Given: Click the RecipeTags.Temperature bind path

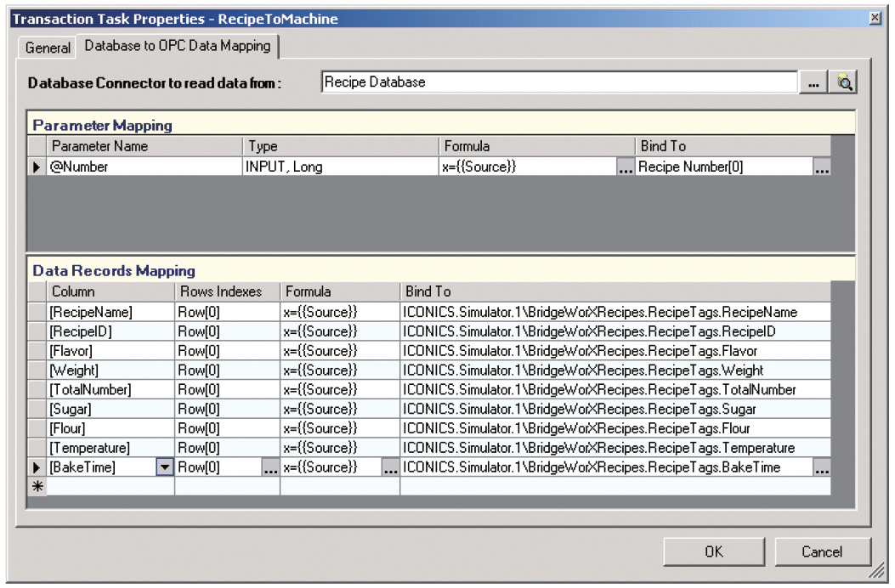Looking at the screenshot, I should pyautogui.click(x=615, y=448).
